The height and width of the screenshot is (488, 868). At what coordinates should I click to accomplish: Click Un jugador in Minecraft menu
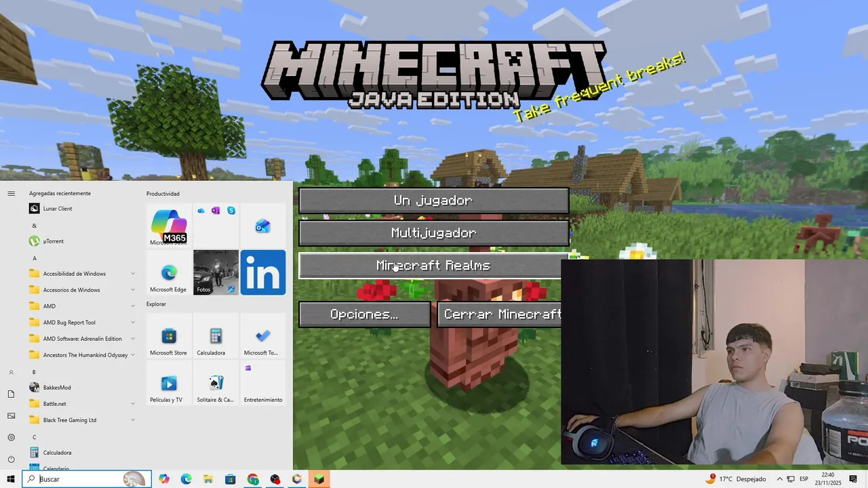click(x=433, y=201)
